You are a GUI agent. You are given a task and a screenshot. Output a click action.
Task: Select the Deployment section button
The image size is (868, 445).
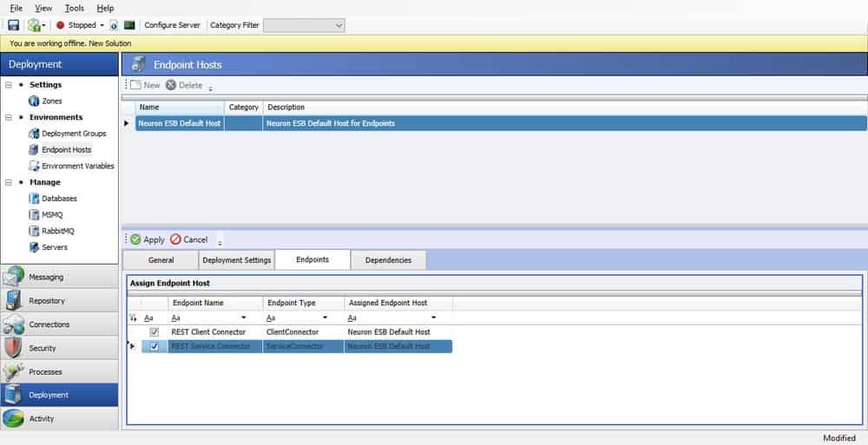coord(59,396)
